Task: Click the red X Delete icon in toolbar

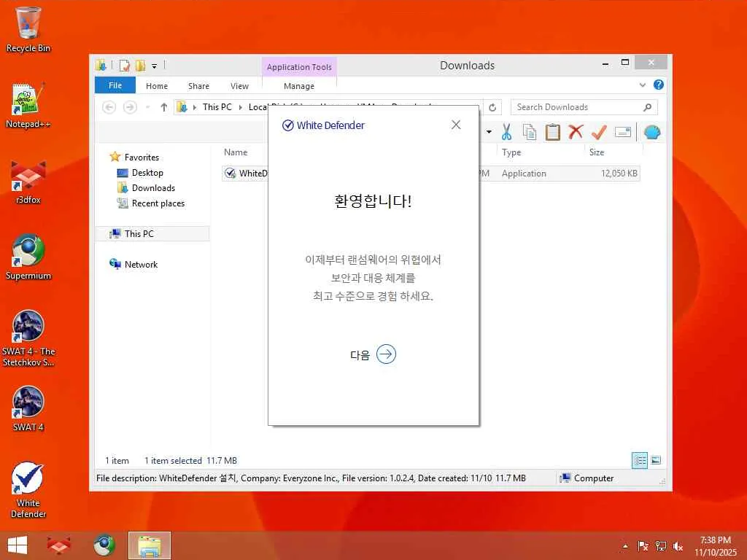Action: [x=576, y=131]
